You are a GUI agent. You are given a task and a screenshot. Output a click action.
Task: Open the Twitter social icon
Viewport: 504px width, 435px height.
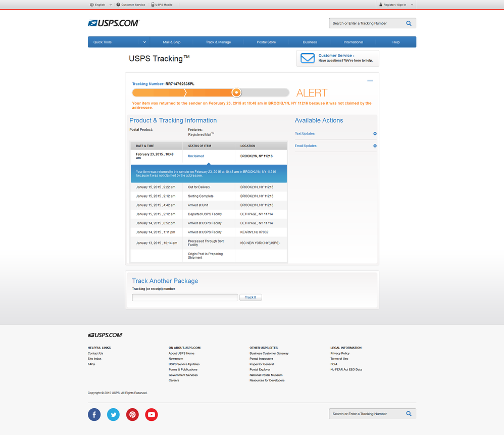pos(113,415)
